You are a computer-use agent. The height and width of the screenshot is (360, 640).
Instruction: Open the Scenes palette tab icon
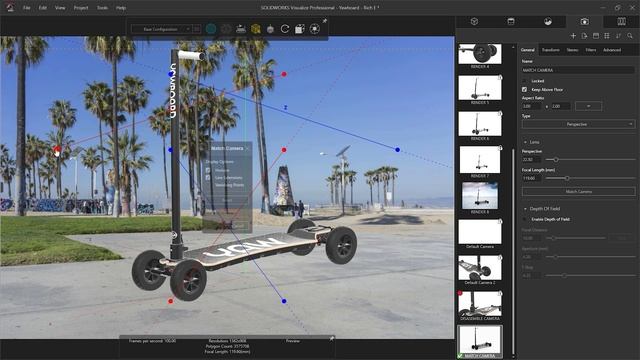point(548,22)
